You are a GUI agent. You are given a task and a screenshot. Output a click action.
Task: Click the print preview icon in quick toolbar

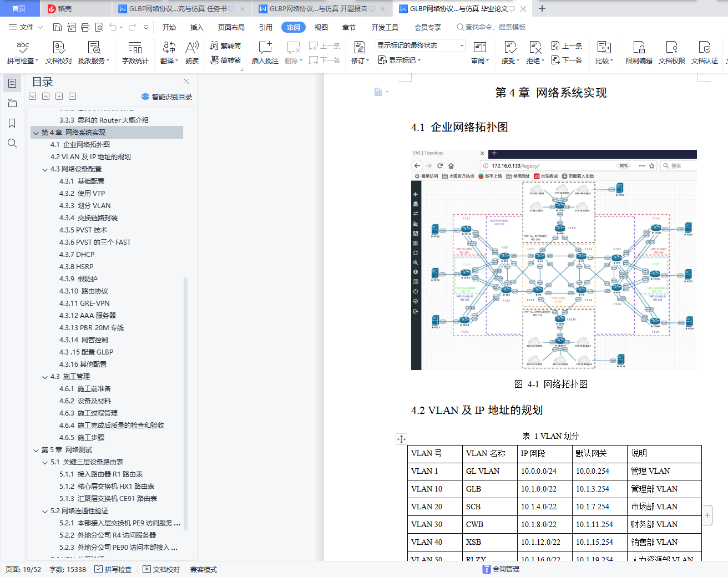pyautogui.click(x=99, y=27)
